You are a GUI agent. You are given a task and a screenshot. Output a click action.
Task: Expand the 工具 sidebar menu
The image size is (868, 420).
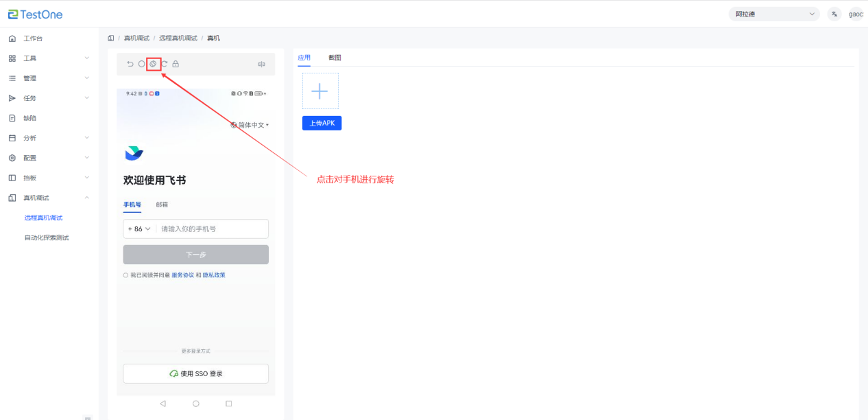(x=48, y=58)
